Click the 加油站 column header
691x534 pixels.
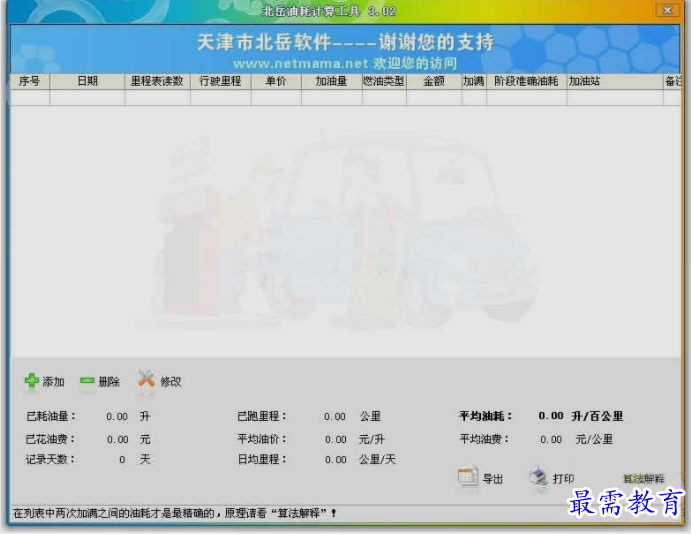[x=615, y=81]
